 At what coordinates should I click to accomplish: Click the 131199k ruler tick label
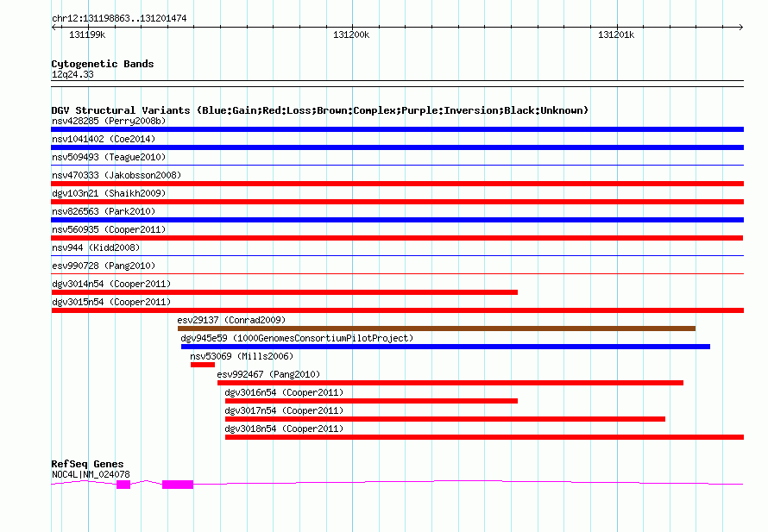pyautogui.click(x=87, y=34)
